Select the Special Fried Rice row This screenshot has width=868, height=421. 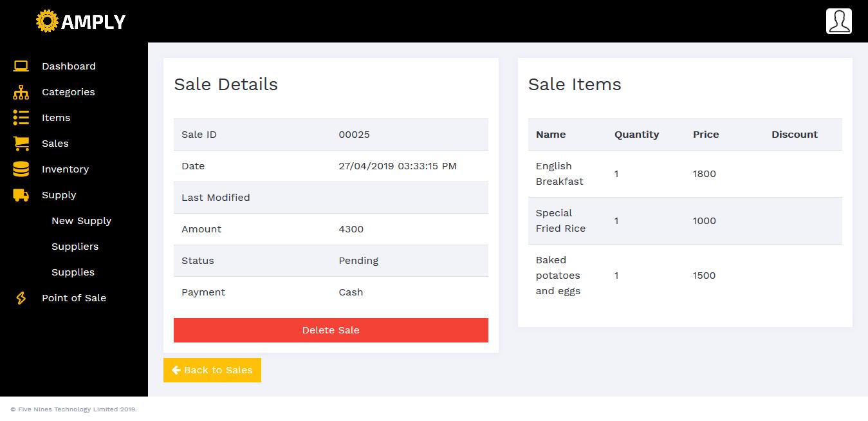tap(685, 221)
